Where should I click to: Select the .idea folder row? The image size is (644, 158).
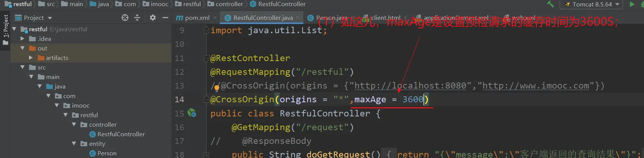point(91,39)
